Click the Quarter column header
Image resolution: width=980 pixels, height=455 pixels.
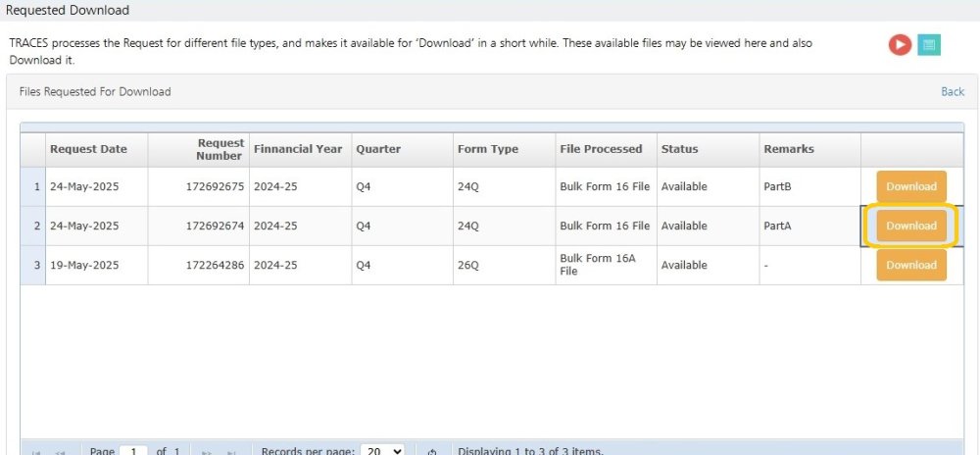pos(378,149)
